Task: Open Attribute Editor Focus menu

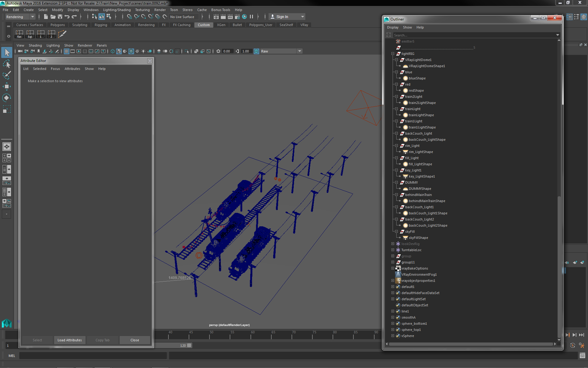Action: pos(55,69)
